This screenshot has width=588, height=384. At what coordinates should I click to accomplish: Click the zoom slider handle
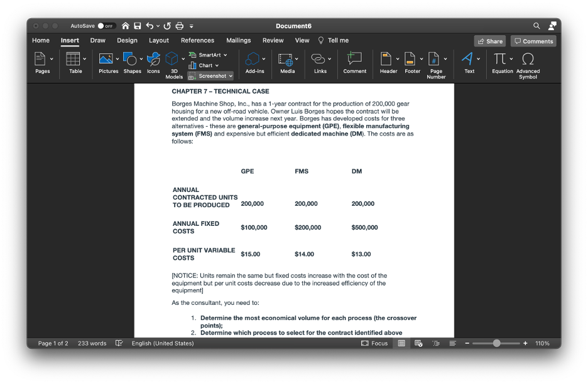tap(496, 343)
